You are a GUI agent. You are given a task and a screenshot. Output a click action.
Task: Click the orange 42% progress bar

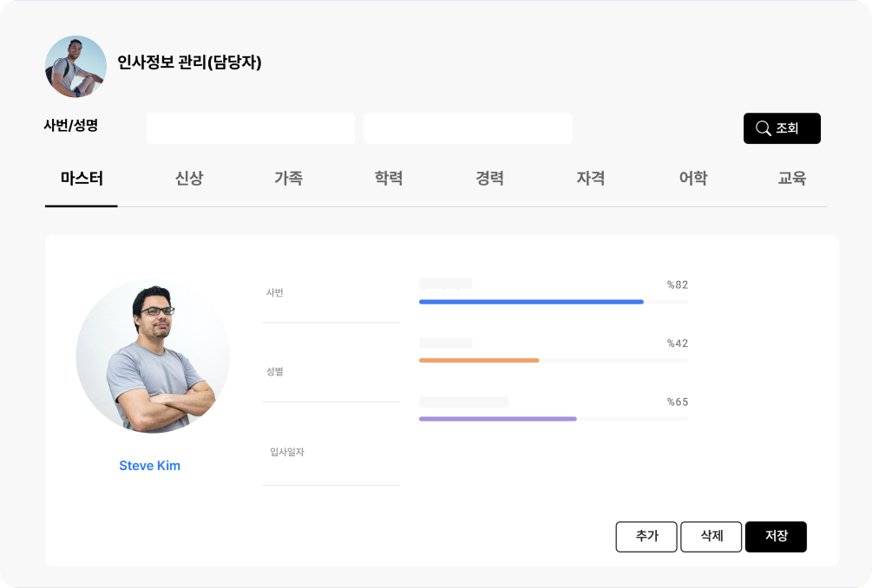point(479,359)
